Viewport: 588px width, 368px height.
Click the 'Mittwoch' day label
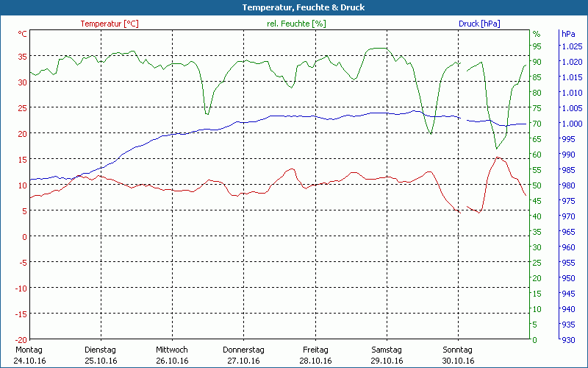[x=172, y=350]
